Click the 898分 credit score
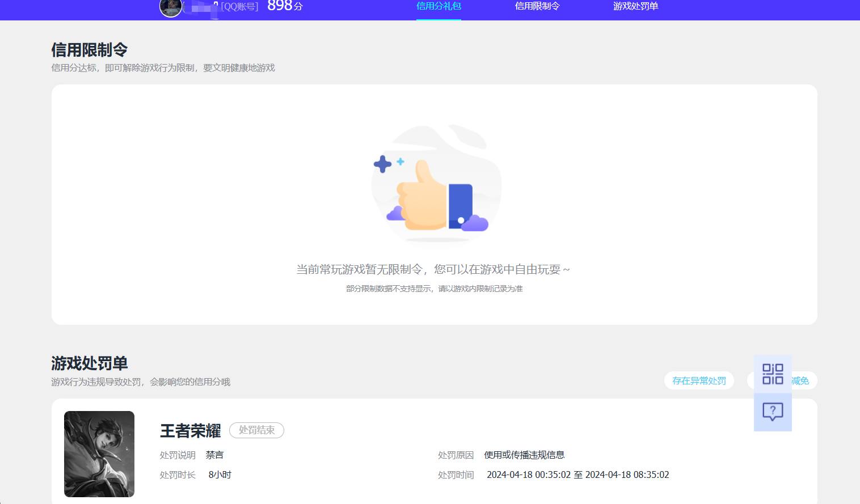860x504 pixels. [x=285, y=6]
